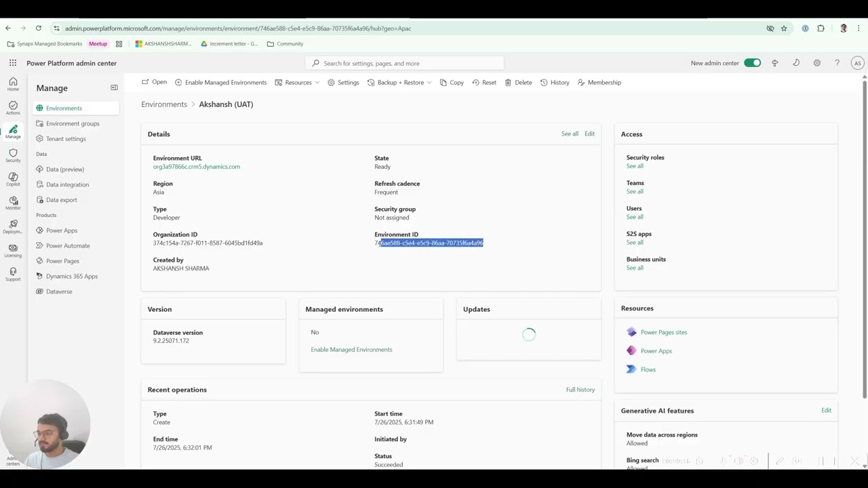Open Full history of recent operations

click(x=580, y=390)
